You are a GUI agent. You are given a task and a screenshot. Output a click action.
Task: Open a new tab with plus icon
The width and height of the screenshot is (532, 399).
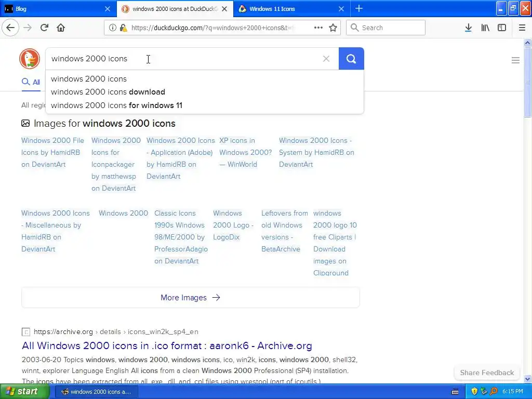[x=359, y=9]
